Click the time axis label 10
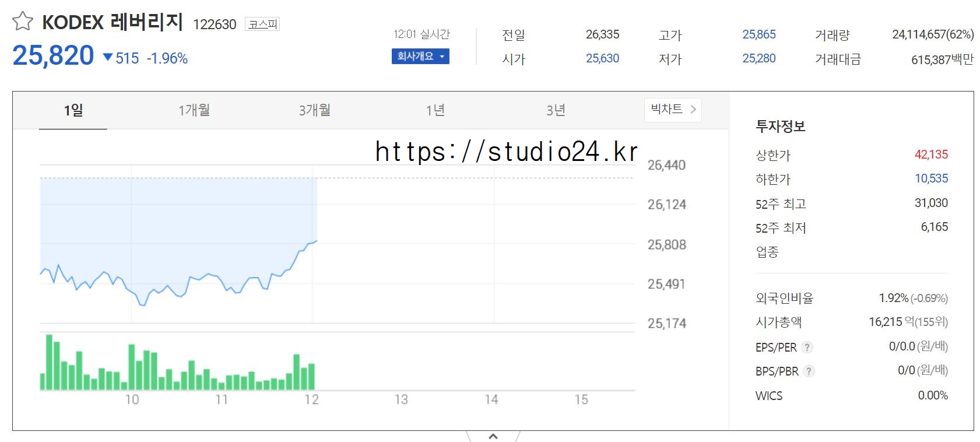The image size is (980, 442). [132, 399]
